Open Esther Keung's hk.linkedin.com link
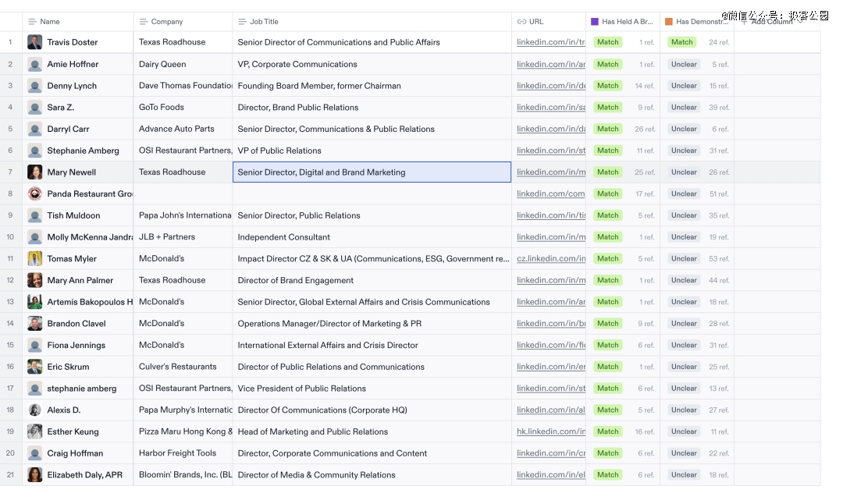 pos(550,431)
